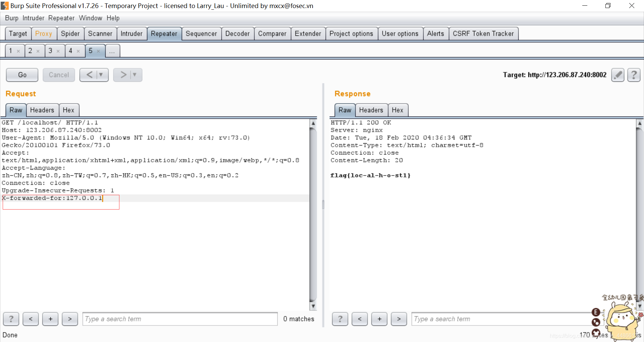Open Repeater help question mark near target
Image resolution: width=644 pixels, height=342 pixels.
[x=634, y=75]
